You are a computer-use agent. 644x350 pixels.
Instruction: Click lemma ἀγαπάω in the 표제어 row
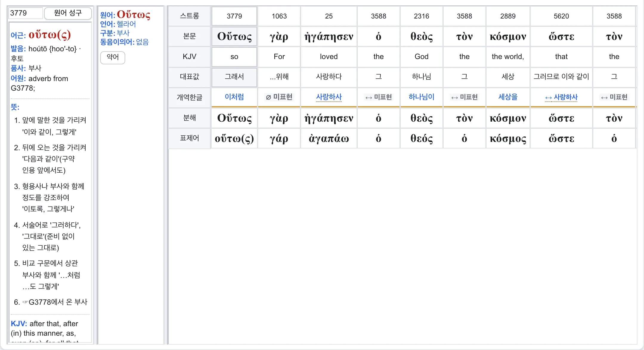pos(329,138)
